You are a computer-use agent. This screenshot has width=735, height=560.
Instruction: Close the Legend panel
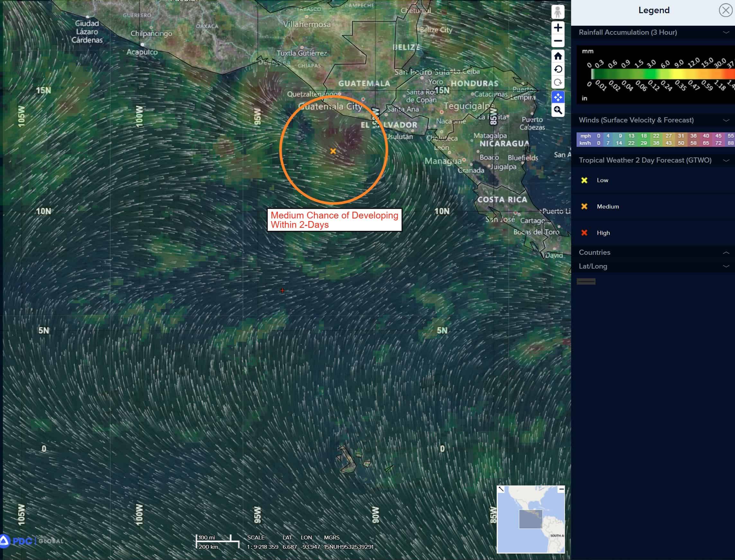point(725,10)
